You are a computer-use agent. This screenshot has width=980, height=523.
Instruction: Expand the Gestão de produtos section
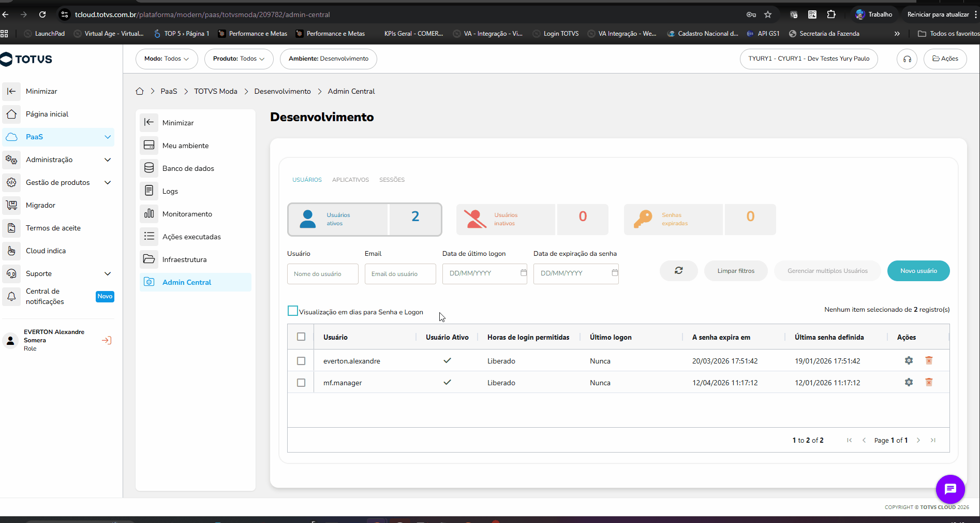[x=108, y=182]
